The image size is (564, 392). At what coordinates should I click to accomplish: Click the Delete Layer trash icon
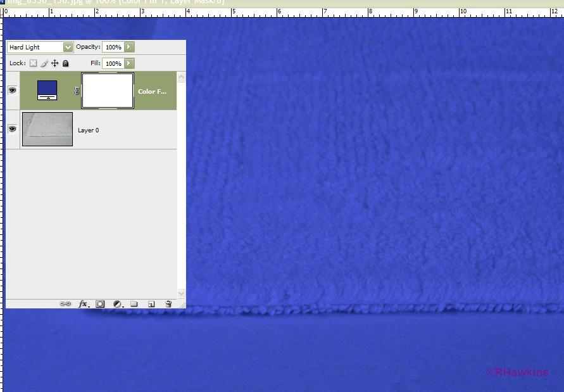coord(168,304)
